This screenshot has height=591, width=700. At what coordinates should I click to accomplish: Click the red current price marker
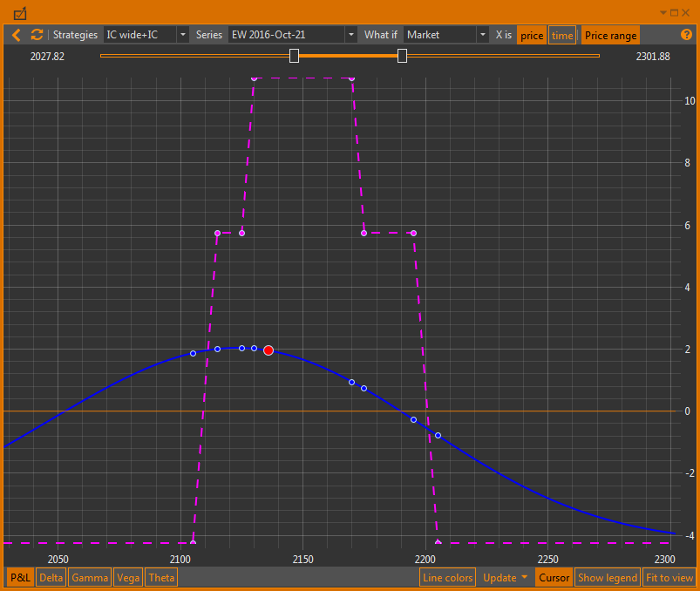(x=268, y=350)
